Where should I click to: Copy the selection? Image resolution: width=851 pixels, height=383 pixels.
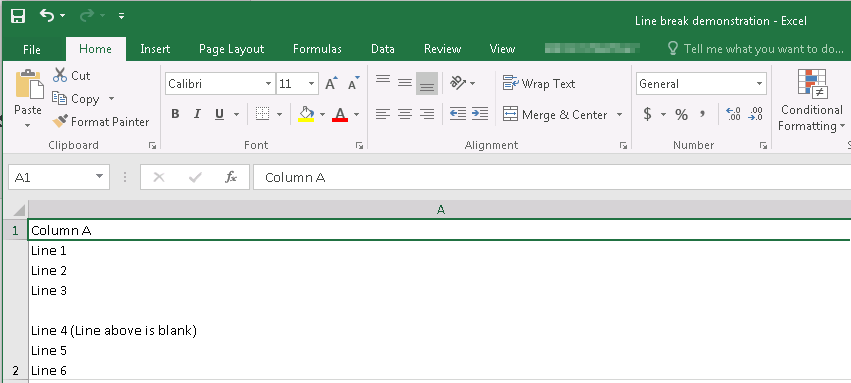click(76, 99)
